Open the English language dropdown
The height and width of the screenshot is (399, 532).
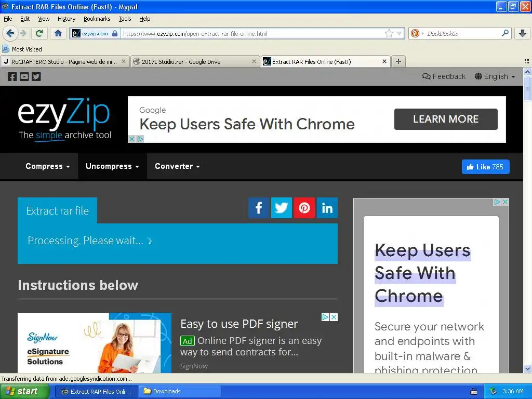[495, 76]
